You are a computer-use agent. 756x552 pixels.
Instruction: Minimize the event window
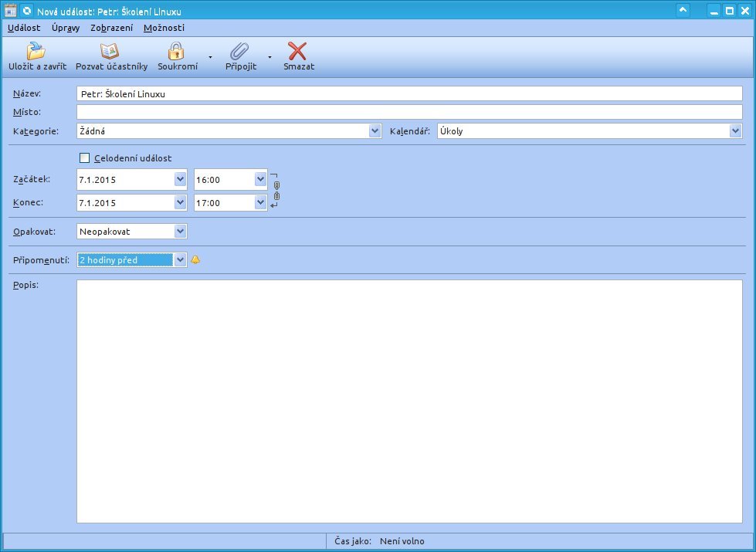pyautogui.click(x=714, y=11)
